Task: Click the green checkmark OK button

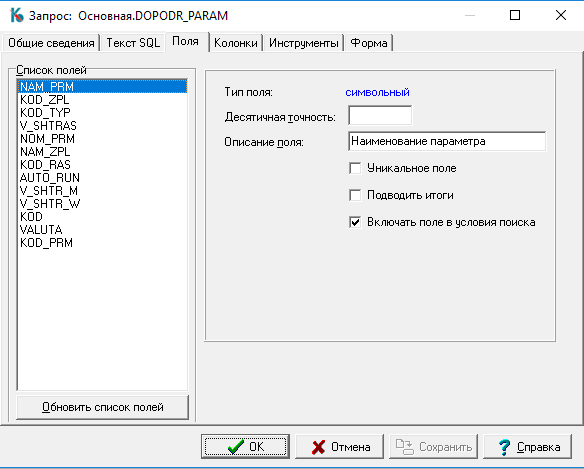Action: tap(245, 446)
